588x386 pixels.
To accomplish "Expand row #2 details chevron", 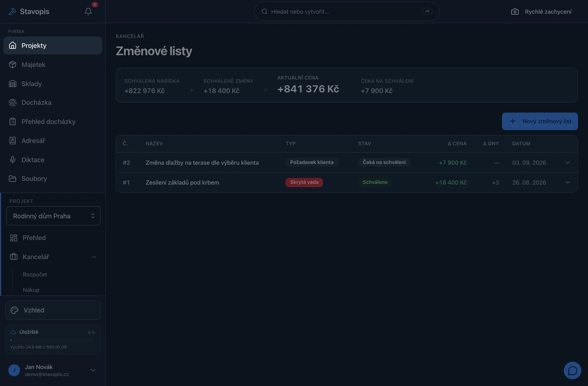I will click(x=568, y=162).
